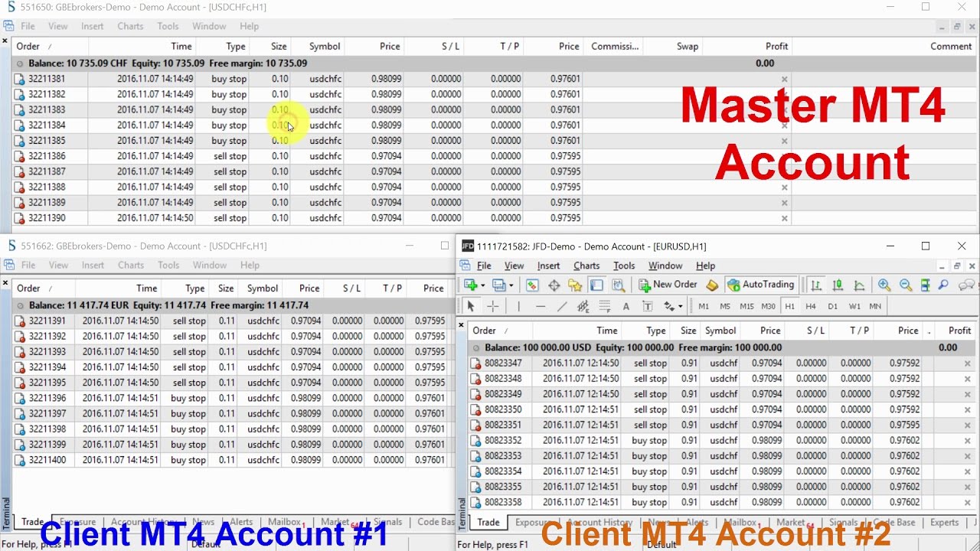The height and width of the screenshot is (551, 980).
Task: Close the Terminal panel in JFD-Demo window
Action: (462, 324)
